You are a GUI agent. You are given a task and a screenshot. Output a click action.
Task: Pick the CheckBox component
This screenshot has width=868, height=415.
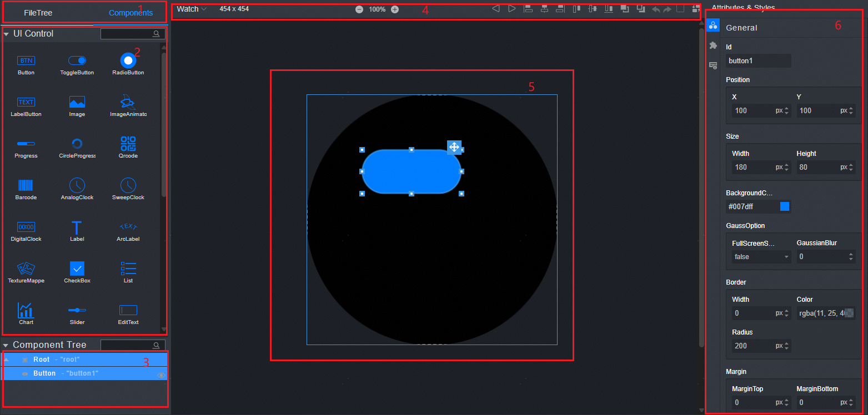tap(77, 269)
